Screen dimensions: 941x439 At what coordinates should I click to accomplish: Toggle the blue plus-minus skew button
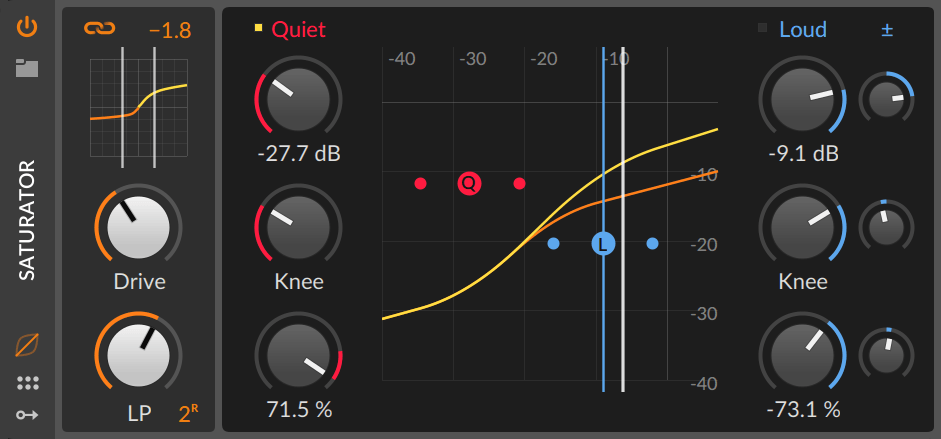[x=887, y=30]
